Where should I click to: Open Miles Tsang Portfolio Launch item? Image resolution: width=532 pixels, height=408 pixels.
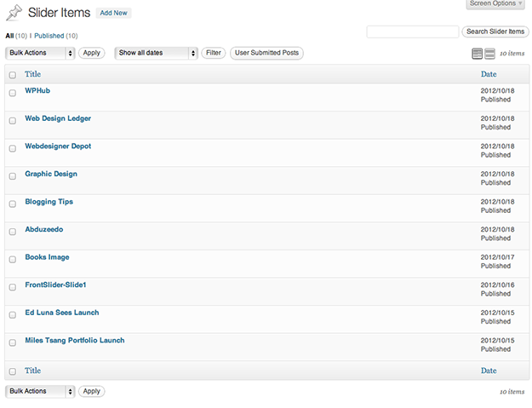click(x=75, y=340)
